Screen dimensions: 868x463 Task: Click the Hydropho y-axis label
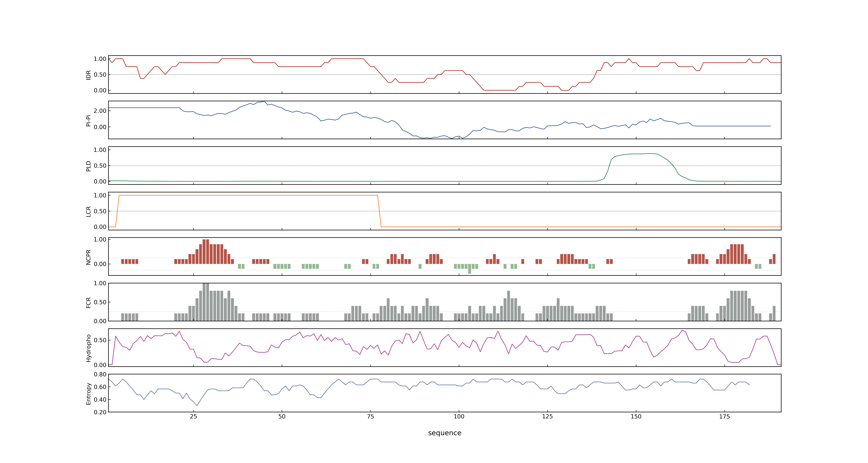click(x=88, y=348)
